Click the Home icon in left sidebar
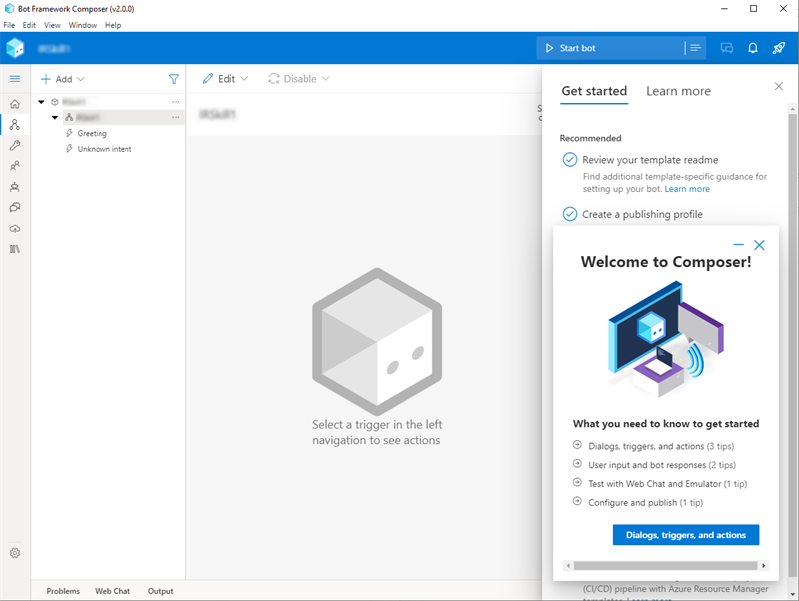Screen dimensions: 799x601 (14, 104)
